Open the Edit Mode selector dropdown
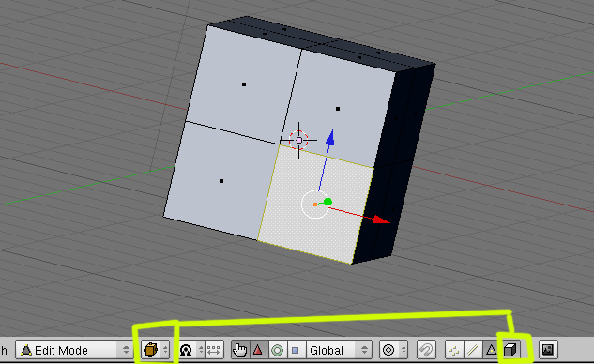Image resolution: width=594 pixels, height=364 pixels. coord(74,350)
